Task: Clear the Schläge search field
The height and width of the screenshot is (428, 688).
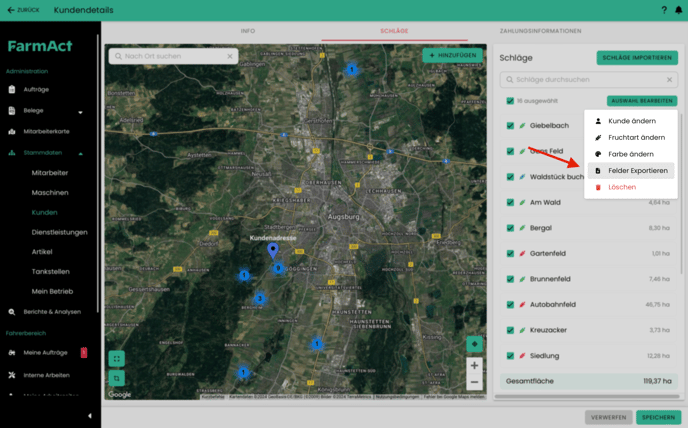Action: (x=669, y=80)
